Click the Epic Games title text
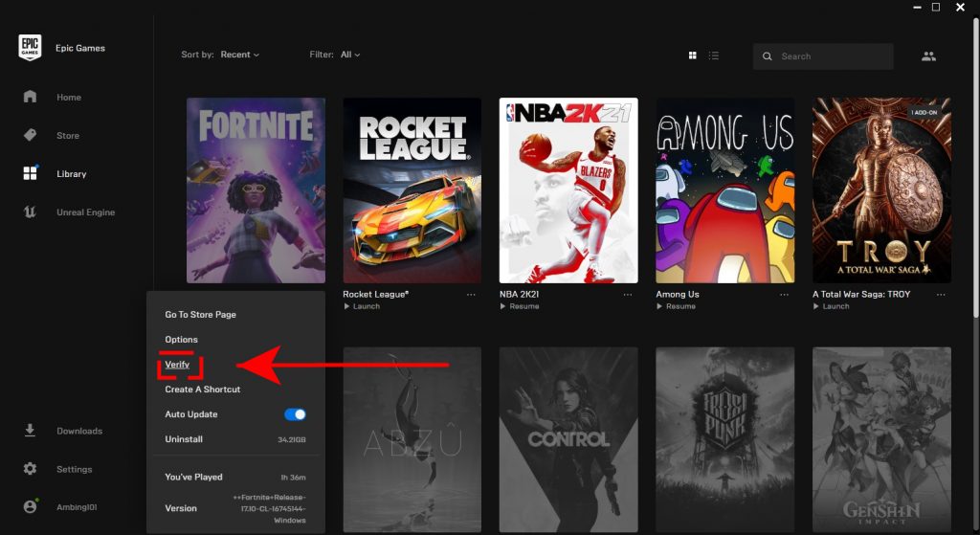This screenshot has height=535, width=980. pos(80,48)
